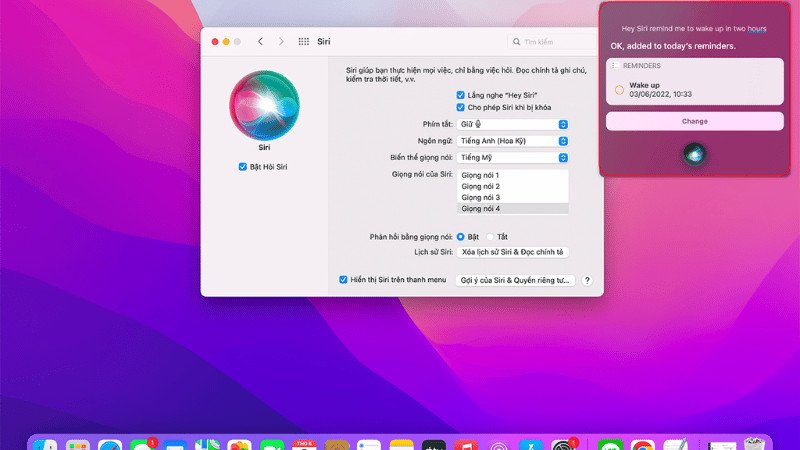
Task: Toggle the Bật Hỏi Siri checkbox
Action: (242, 167)
